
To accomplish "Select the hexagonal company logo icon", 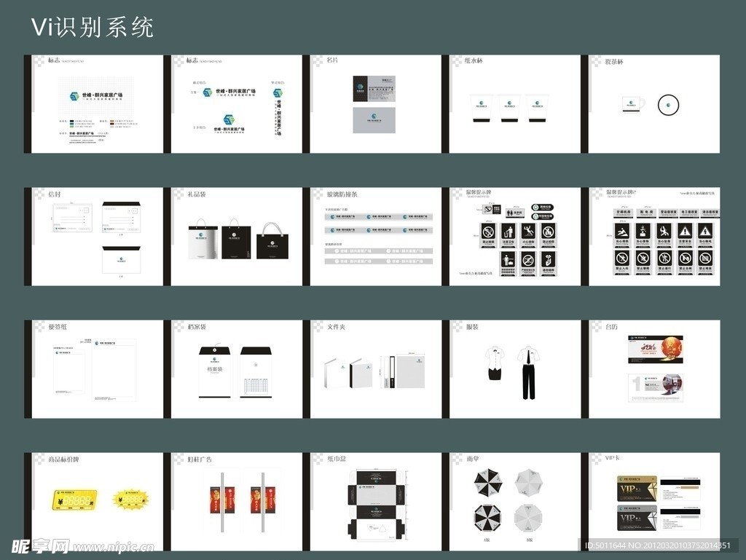I will click(73, 95).
